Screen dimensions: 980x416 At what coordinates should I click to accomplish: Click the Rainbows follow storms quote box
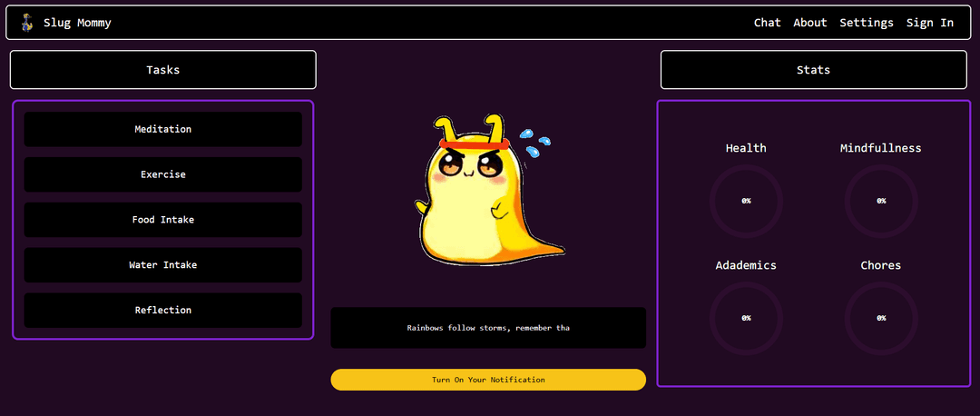pos(488,328)
